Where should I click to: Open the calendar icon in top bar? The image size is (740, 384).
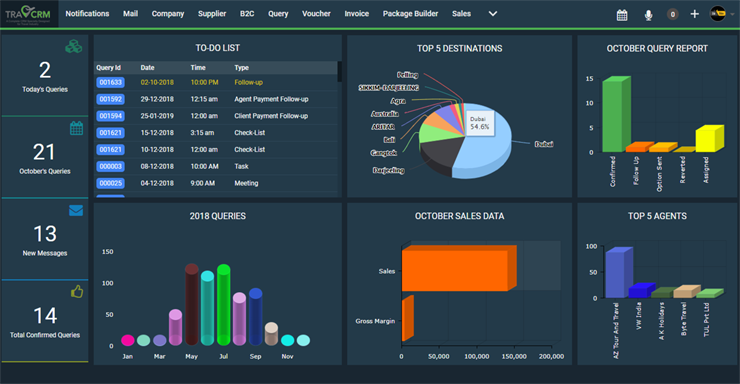point(622,15)
